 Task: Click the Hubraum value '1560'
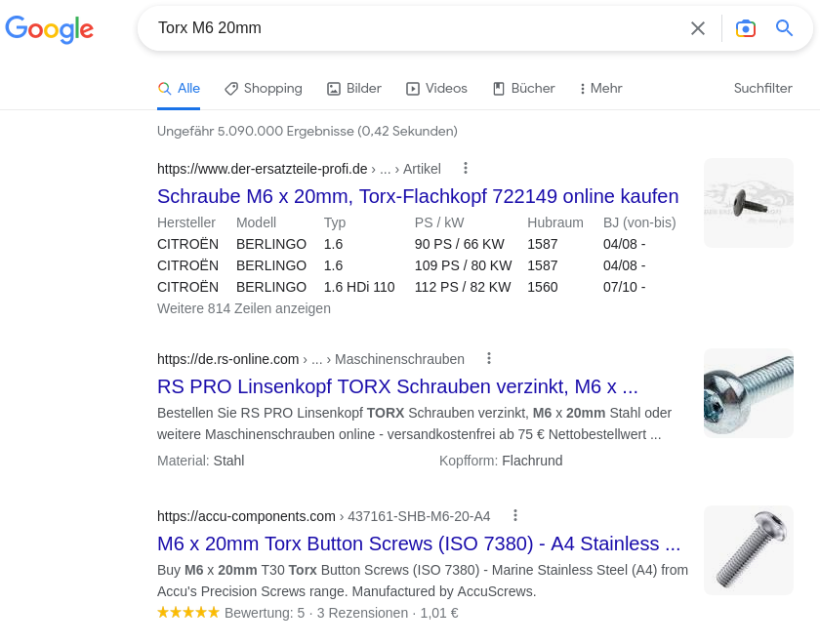pos(543,288)
